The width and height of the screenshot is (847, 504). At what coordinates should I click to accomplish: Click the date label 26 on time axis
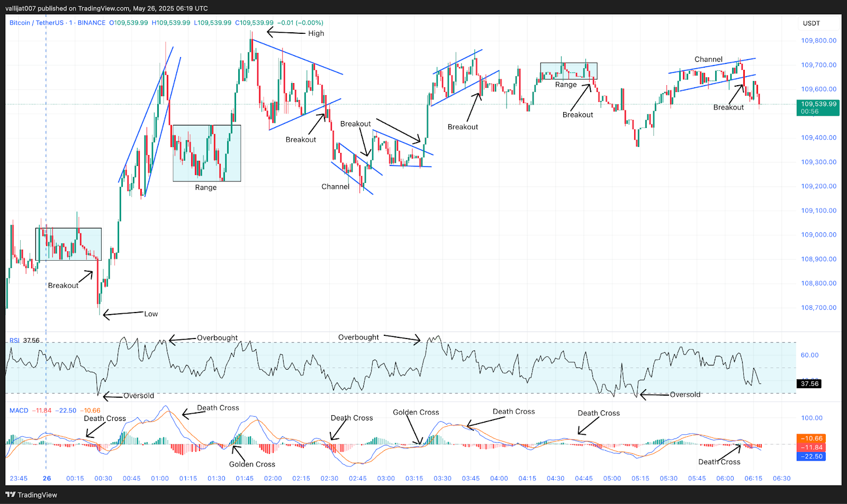tap(47, 479)
